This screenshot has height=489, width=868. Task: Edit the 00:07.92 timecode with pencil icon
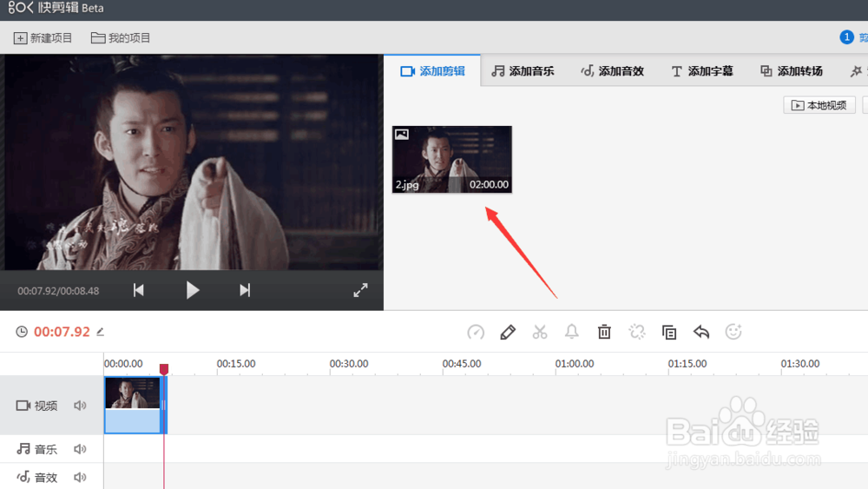point(100,332)
